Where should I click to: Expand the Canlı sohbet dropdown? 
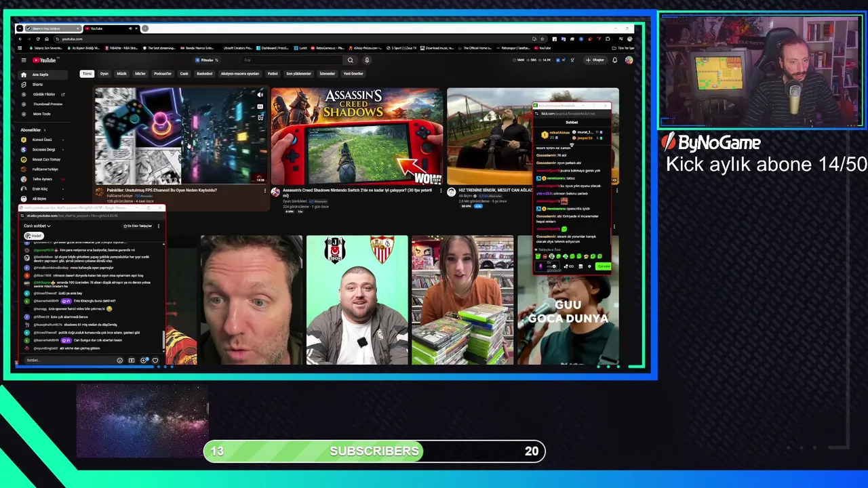click(37, 226)
